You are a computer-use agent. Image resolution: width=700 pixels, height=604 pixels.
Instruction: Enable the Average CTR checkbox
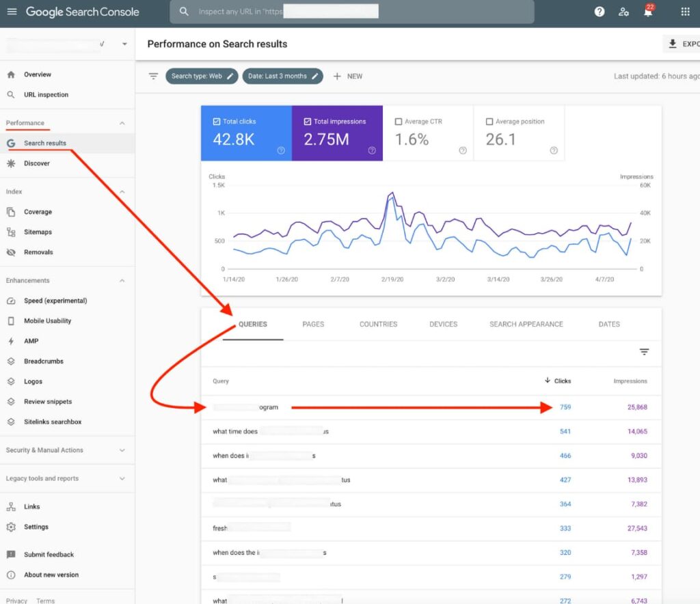pos(399,122)
